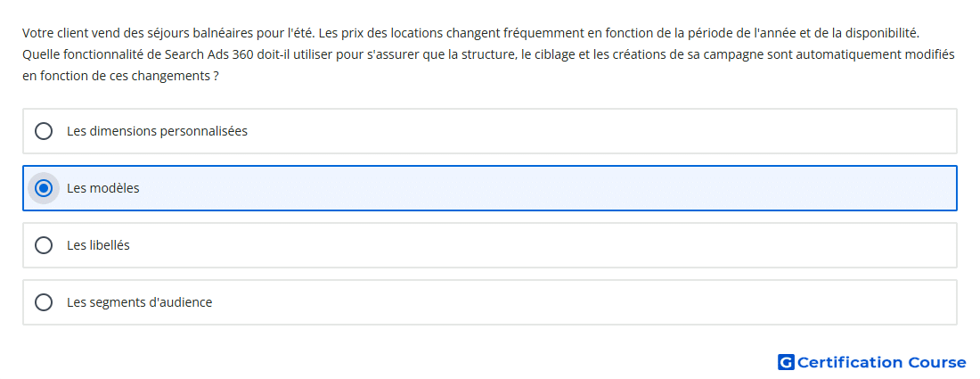980x379 pixels.
Task: Click the blue G logo icon
Action: pos(786,362)
